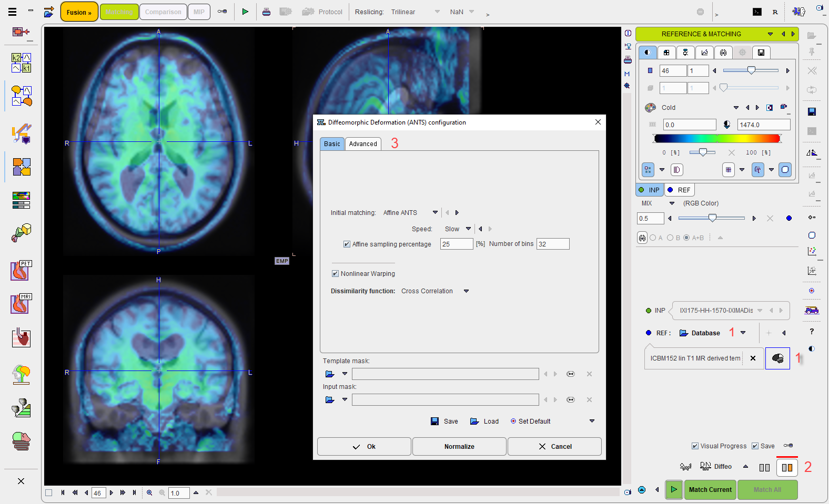Click the brain template icon for reference

pos(777,358)
